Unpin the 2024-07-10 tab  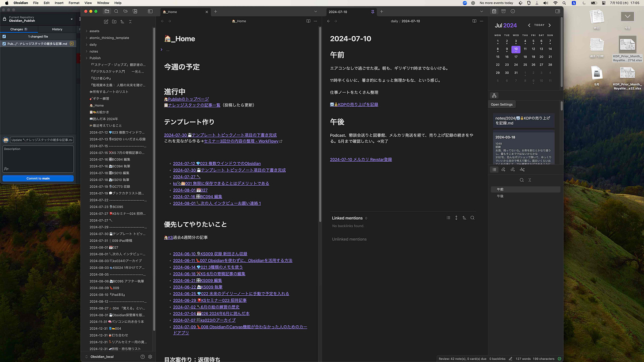point(373,11)
